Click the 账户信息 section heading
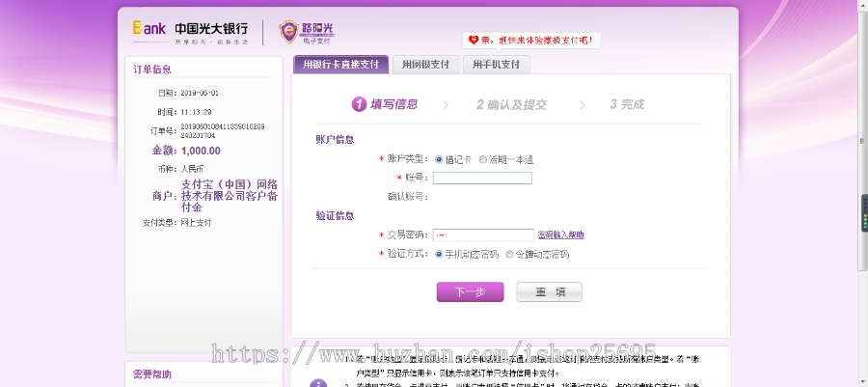The height and width of the screenshot is (387, 868). tap(335, 140)
